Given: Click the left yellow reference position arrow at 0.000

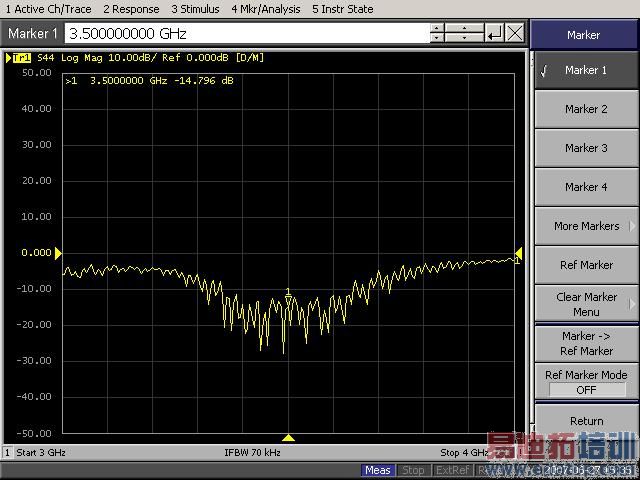Looking at the screenshot, I should point(58,253).
